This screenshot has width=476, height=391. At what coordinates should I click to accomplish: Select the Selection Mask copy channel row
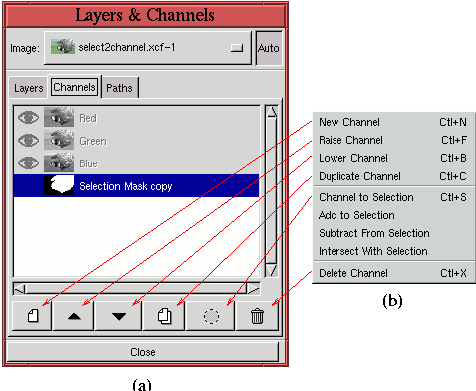tap(136, 185)
